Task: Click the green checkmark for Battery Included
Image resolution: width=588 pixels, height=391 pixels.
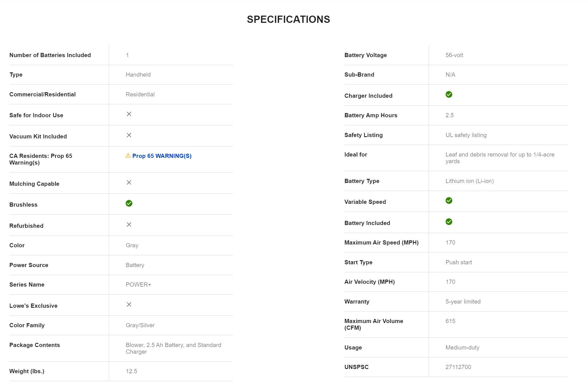Action: 449,222
